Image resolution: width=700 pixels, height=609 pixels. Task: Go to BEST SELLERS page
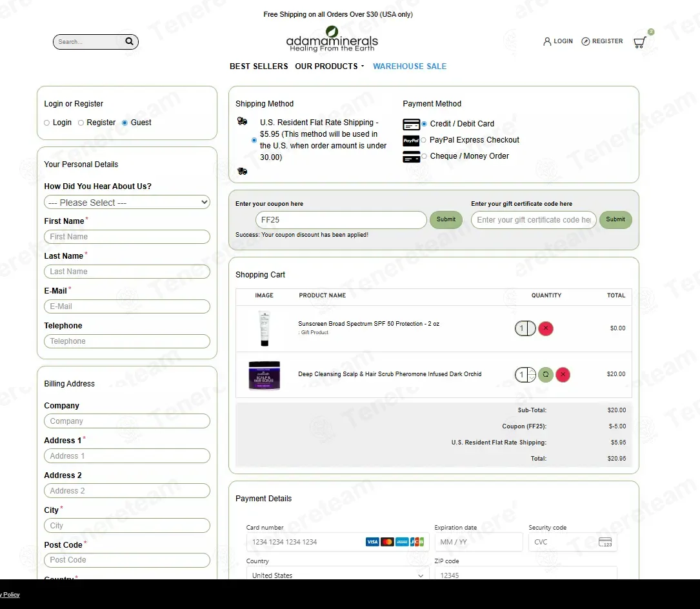tap(259, 66)
